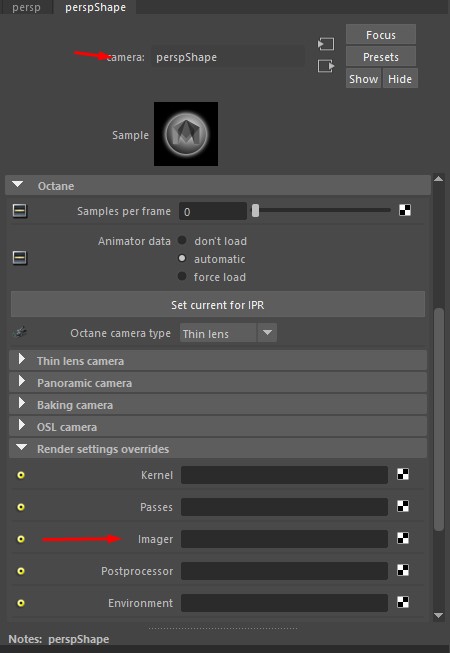Image resolution: width=450 pixels, height=653 pixels.
Task: Click the Show button
Action: tap(363, 79)
